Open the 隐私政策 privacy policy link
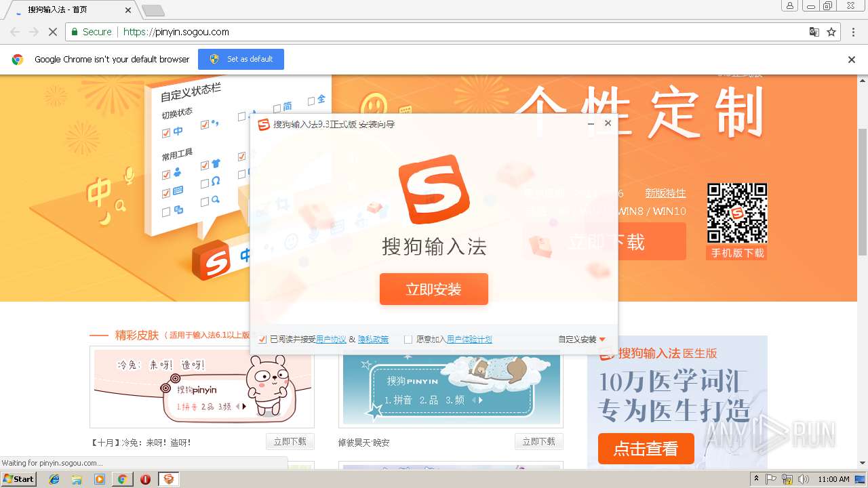 click(x=373, y=340)
